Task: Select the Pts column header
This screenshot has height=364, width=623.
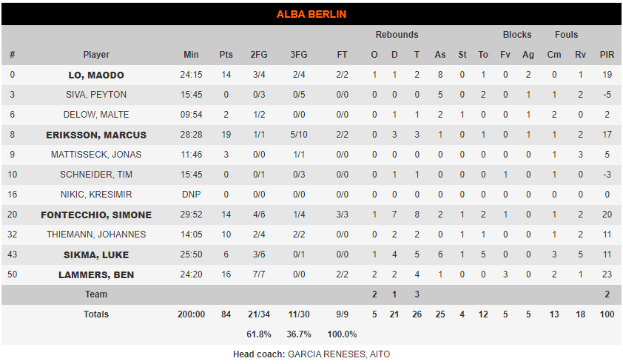Action: [226, 55]
